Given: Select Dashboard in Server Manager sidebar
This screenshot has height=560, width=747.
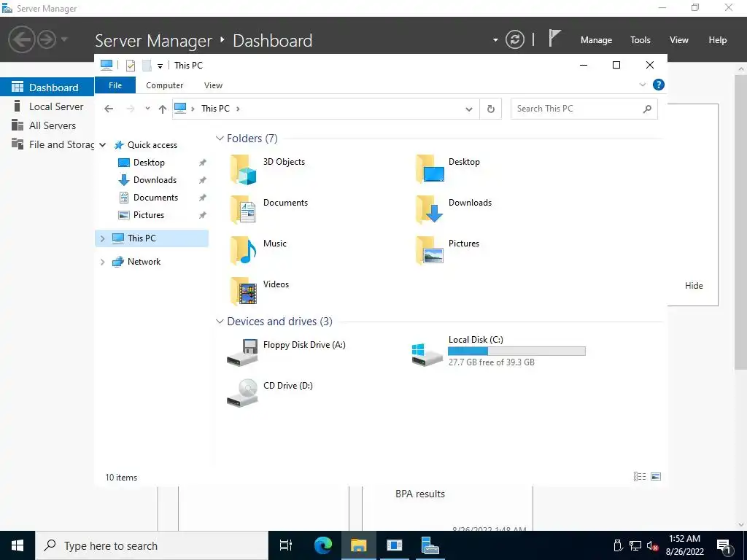Looking at the screenshot, I should pyautogui.click(x=47, y=87).
